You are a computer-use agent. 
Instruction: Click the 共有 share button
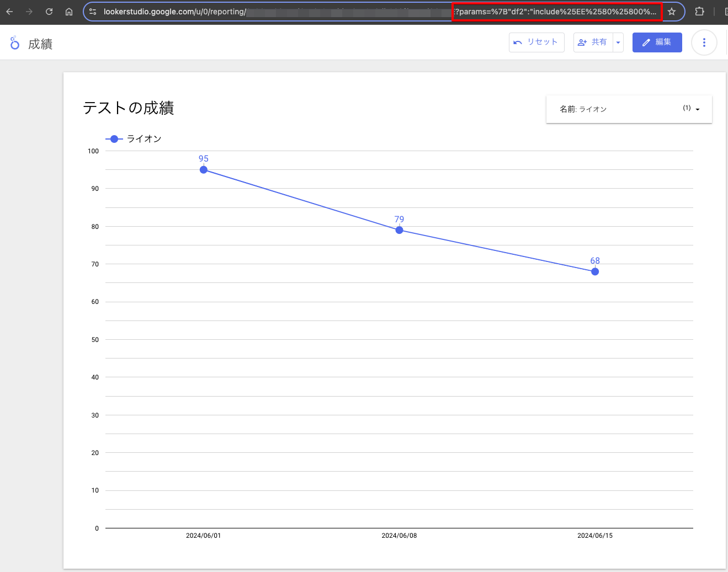coord(593,42)
